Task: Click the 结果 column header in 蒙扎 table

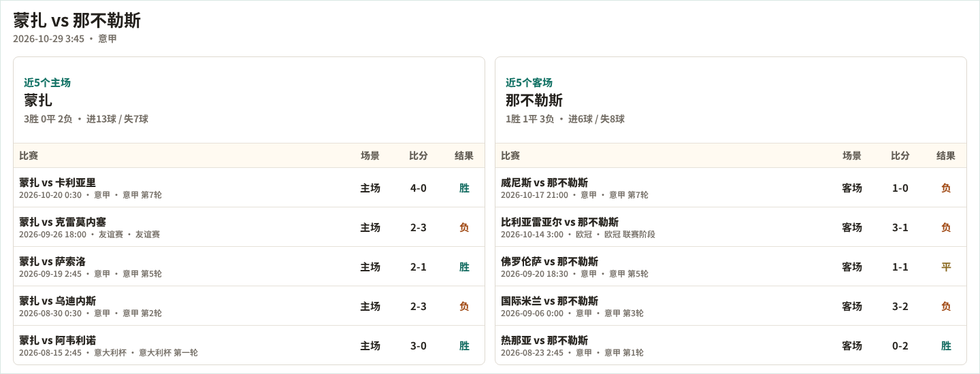Action: point(464,156)
